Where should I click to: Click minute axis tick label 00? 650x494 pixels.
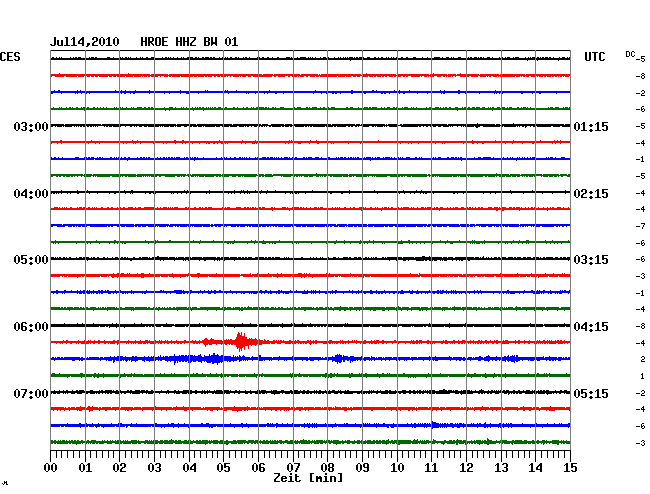(51, 468)
